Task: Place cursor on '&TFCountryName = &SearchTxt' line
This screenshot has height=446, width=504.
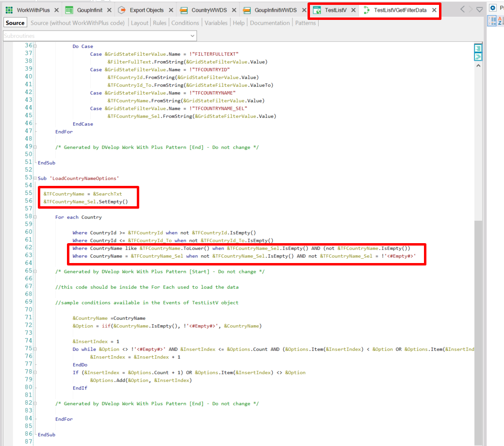Action: click(x=82, y=194)
